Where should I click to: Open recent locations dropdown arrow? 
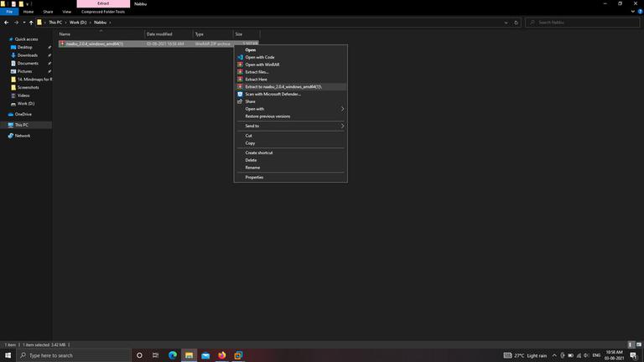point(23,23)
